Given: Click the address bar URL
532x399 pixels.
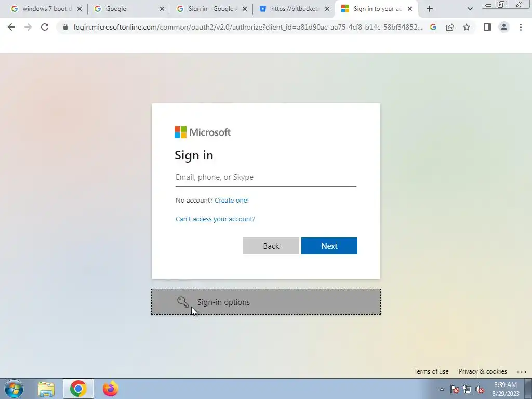Looking at the screenshot, I should pyautogui.click(x=248, y=27).
